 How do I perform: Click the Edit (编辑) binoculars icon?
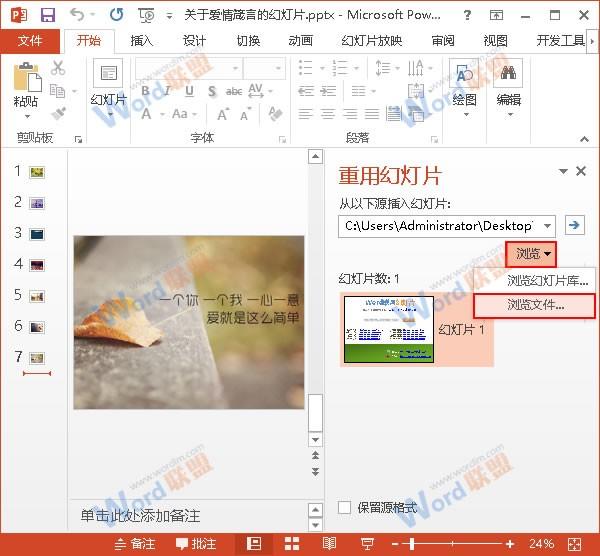[x=508, y=73]
